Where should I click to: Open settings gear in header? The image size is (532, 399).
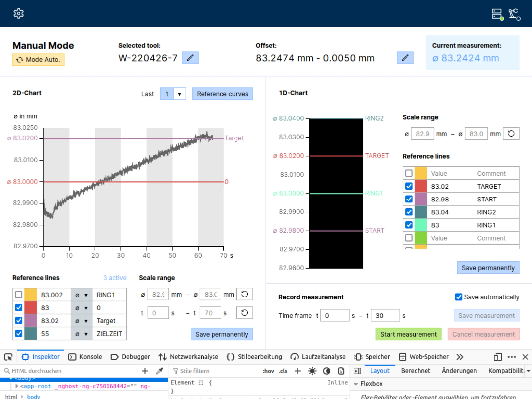[x=19, y=13]
